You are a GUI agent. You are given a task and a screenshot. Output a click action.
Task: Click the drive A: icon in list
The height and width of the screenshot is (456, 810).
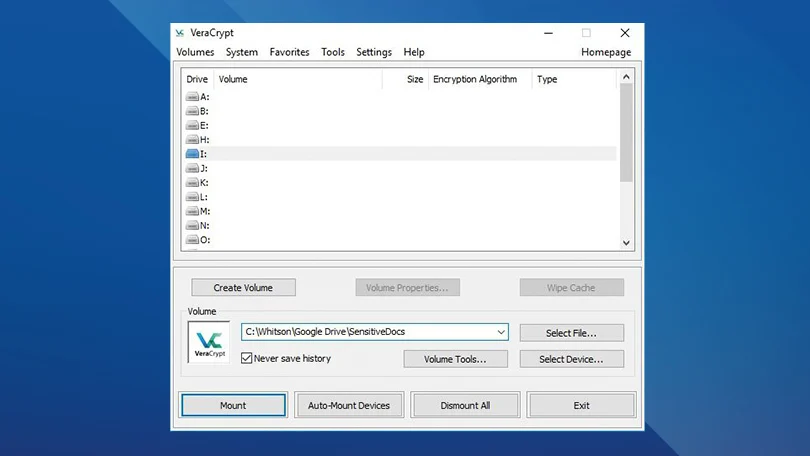tap(192, 97)
